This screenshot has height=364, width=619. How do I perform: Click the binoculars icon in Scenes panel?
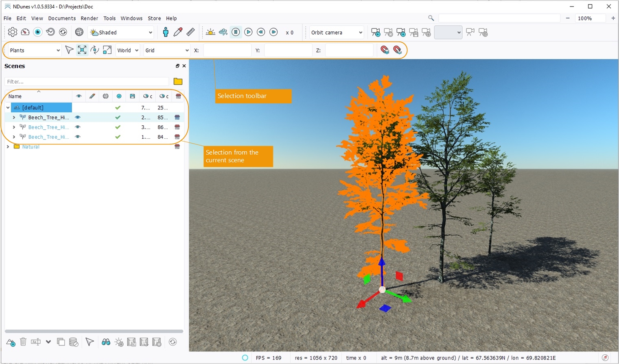pos(106,342)
